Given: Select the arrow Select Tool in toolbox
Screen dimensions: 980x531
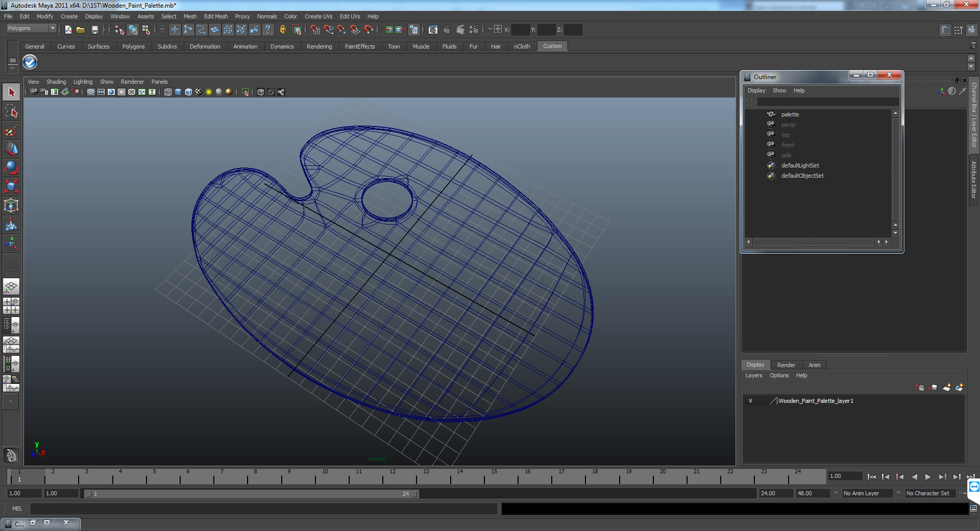Looking at the screenshot, I should click(11, 92).
